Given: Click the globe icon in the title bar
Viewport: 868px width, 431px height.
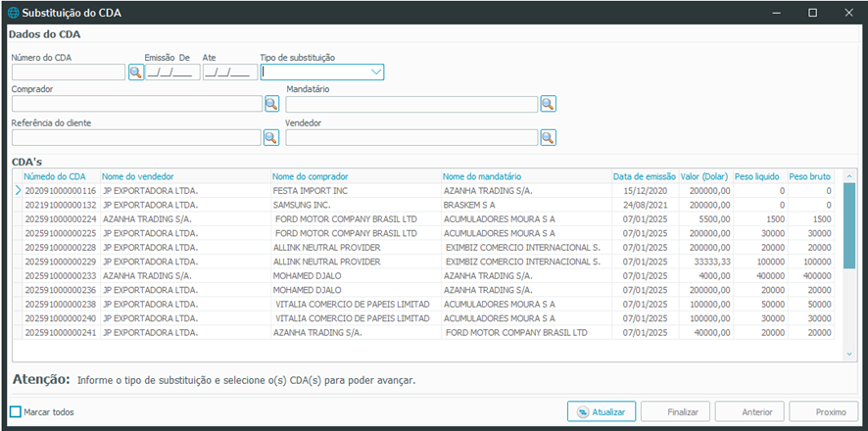Looking at the screenshot, I should (x=14, y=13).
